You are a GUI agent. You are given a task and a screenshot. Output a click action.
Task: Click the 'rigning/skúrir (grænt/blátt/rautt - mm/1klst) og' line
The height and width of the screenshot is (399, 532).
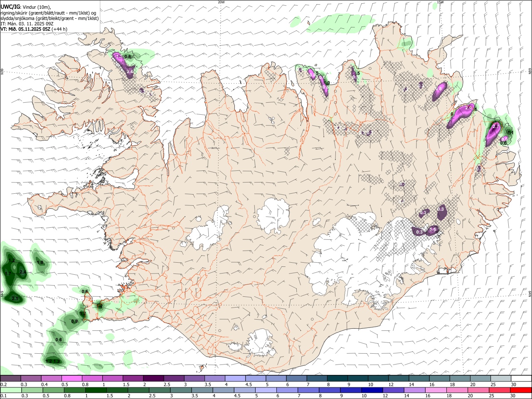click(x=49, y=12)
